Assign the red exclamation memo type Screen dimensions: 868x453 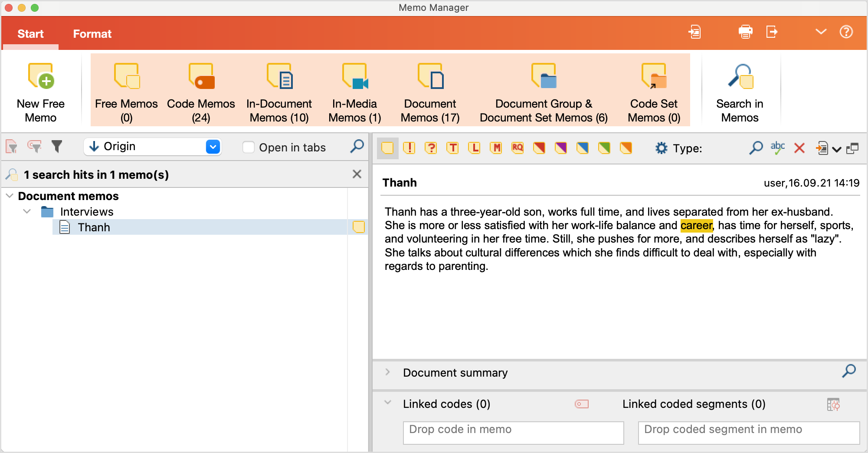(x=409, y=148)
